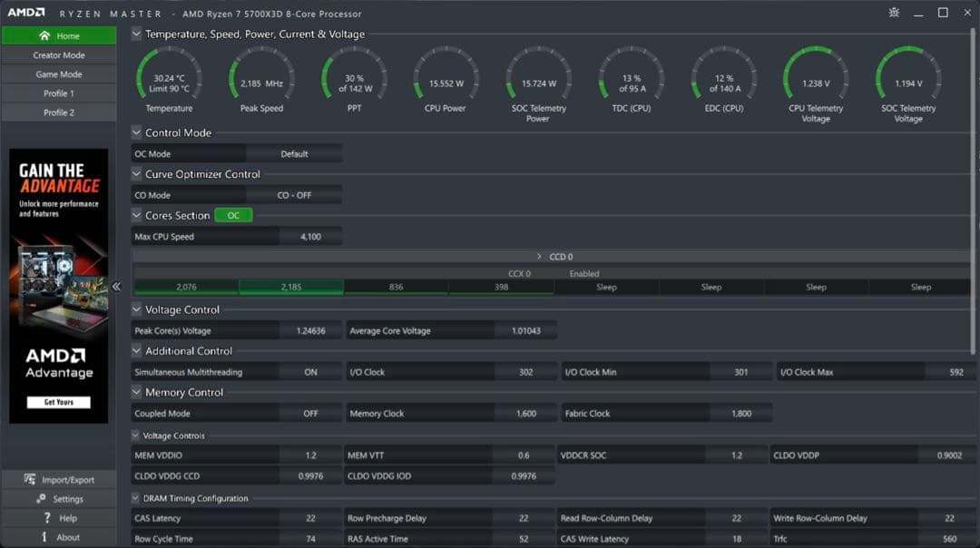The width and height of the screenshot is (980, 548).
Task: Click Get Yours button in AMD ad
Action: [x=58, y=402]
